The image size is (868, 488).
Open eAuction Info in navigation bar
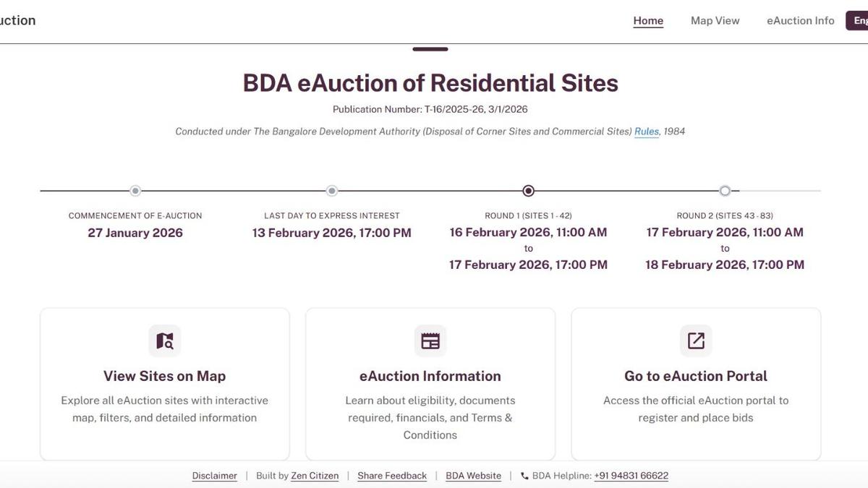(800, 21)
